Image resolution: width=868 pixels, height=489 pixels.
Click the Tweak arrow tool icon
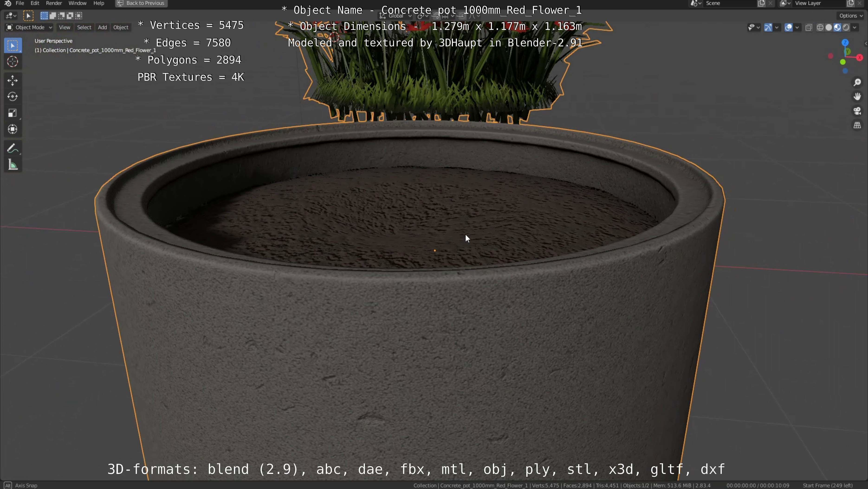[x=28, y=16]
